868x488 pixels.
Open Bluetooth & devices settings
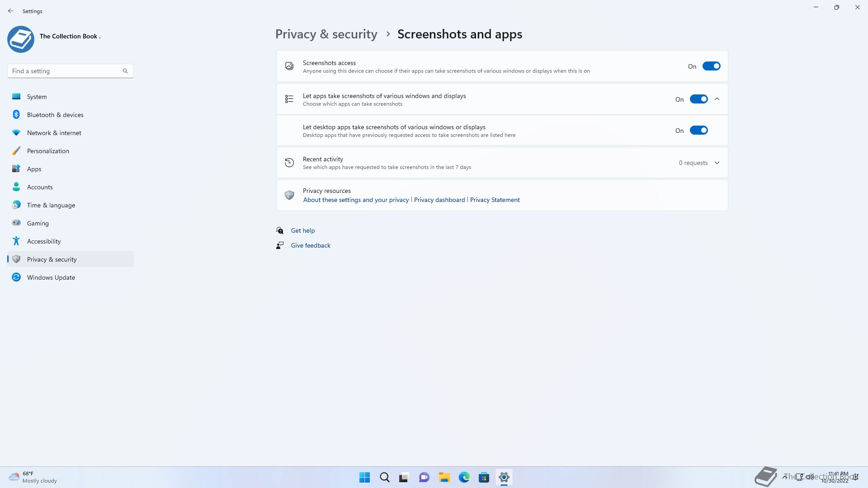click(55, 115)
